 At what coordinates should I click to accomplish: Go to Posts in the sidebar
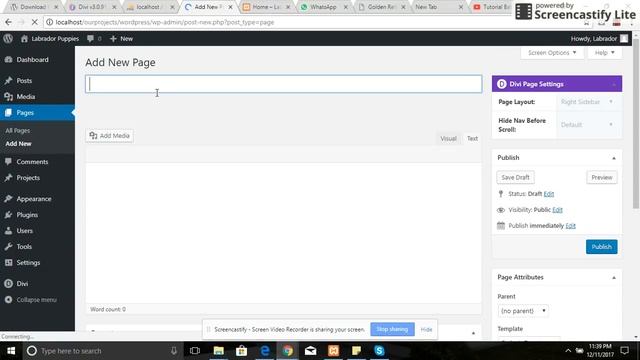pyautogui.click(x=24, y=80)
